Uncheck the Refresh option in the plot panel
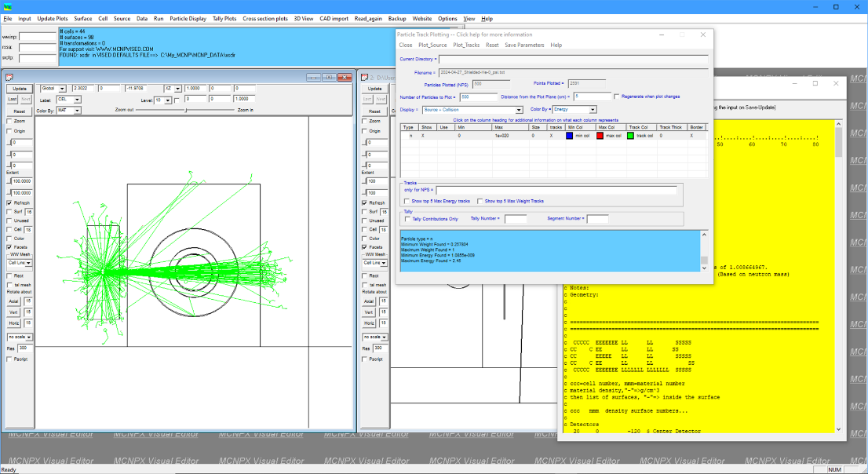Viewport: 868px width, 474px height. 9,202
